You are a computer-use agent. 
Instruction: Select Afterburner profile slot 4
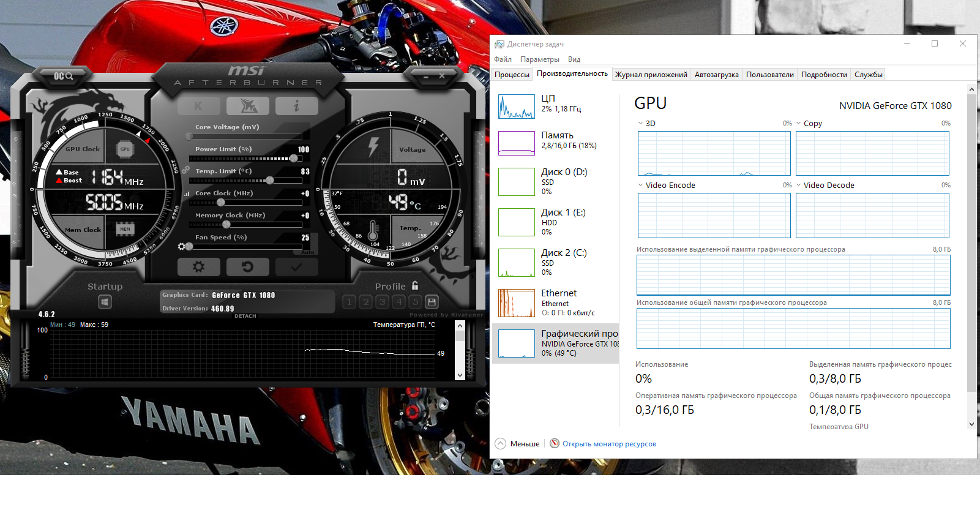click(x=398, y=302)
